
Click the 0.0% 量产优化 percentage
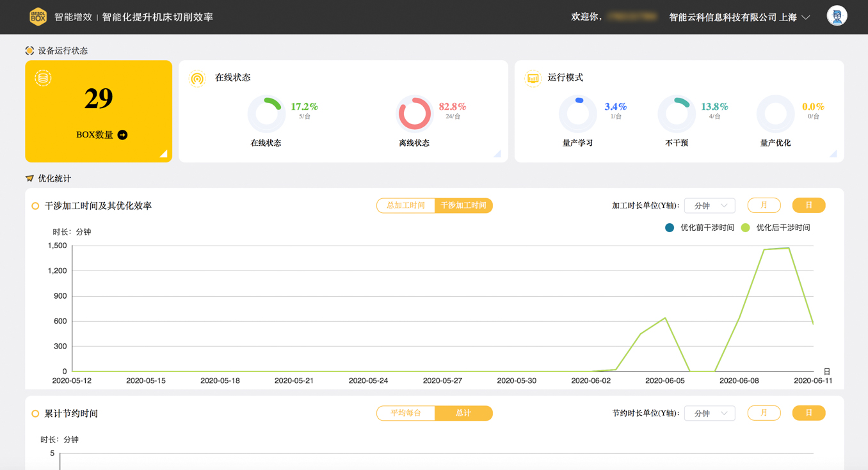pyautogui.click(x=813, y=107)
